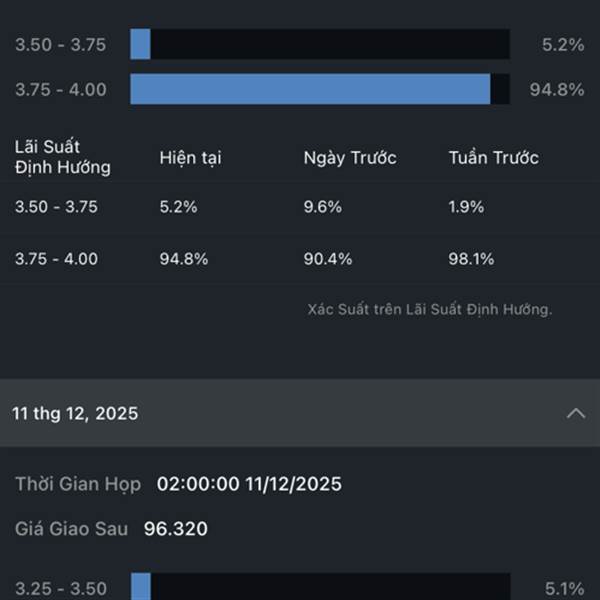The image size is (600, 600).
Task: Click the 94.8% current probability cell
Action: 184,259
